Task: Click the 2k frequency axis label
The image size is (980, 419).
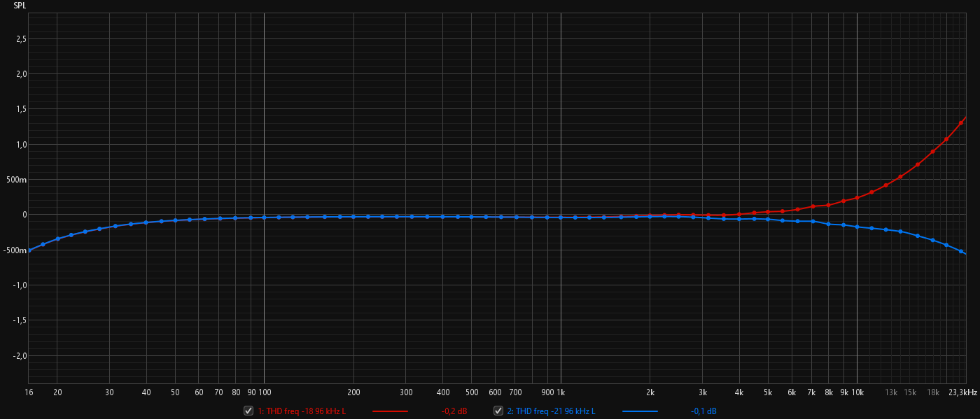Action: 650,392
